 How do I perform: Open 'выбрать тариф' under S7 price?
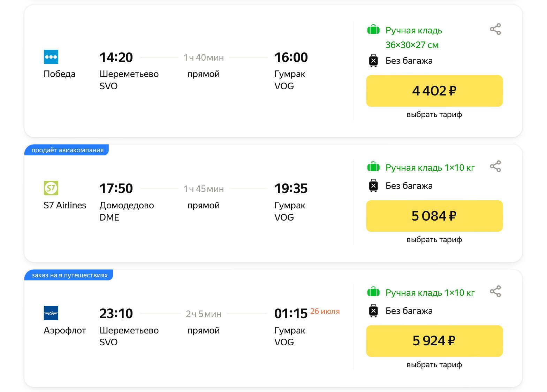tap(434, 240)
